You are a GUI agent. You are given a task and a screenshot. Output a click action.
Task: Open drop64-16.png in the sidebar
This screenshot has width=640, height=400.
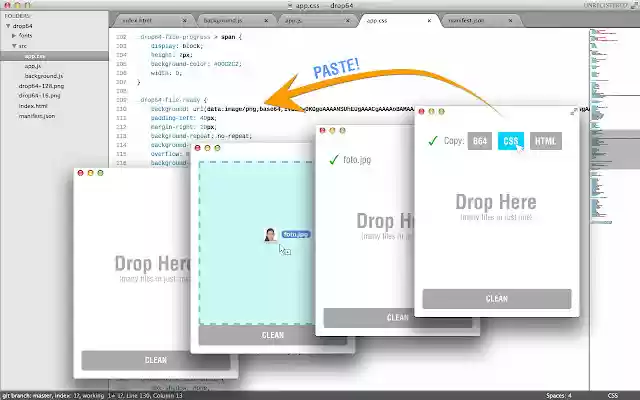click(x=39, y=96)
